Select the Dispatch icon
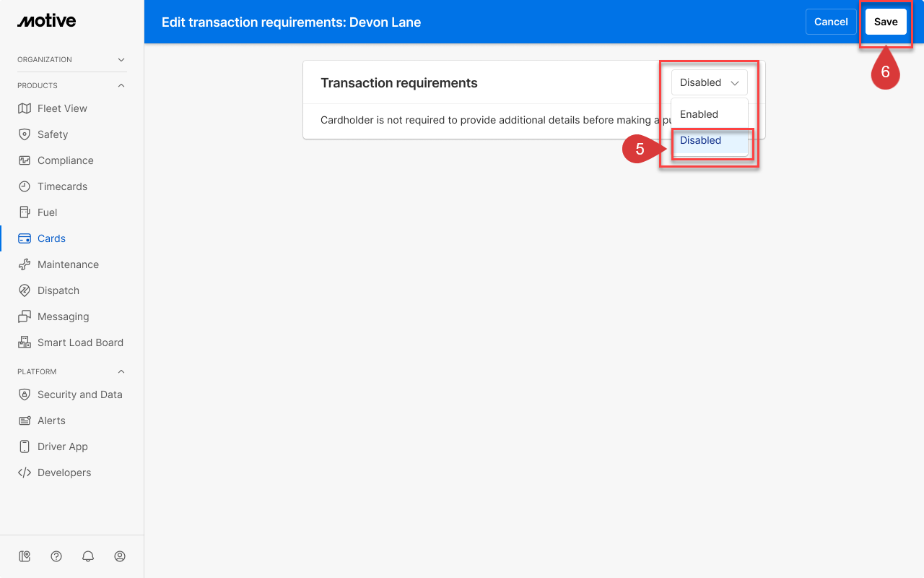Viewport: 924px width, 578px height. (x=25, y=290)
